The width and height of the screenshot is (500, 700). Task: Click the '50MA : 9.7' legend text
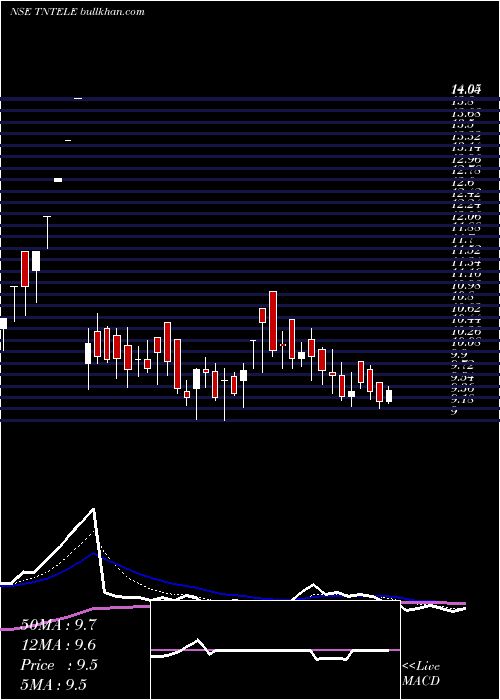coord(57,625)
